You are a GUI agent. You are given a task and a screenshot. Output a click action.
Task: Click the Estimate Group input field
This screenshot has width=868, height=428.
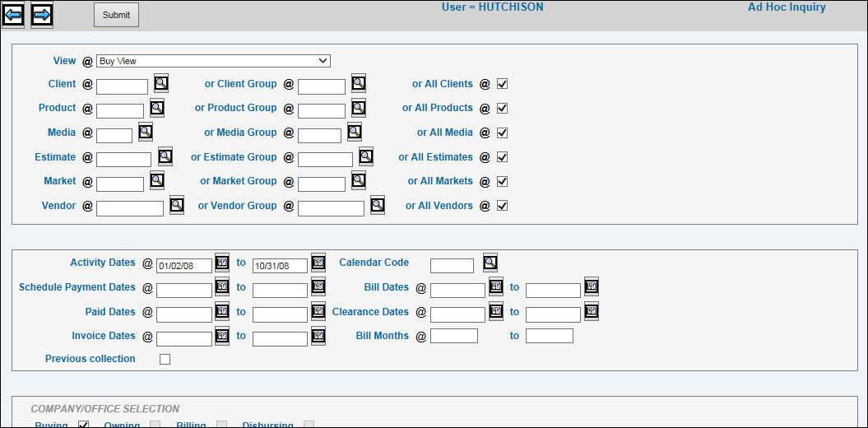[325, 160]
